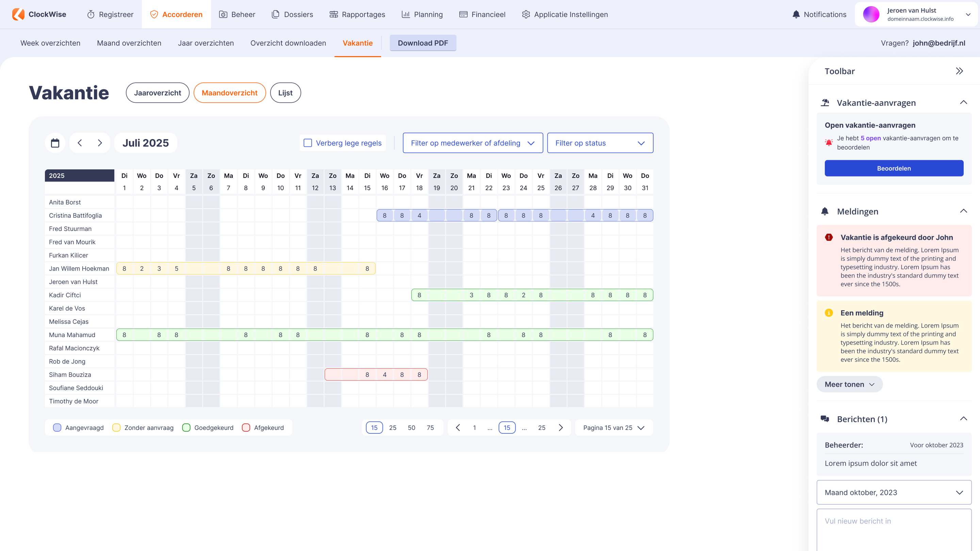Collapse the Toolbar with double-chevron icon
Image resolution: width=980 pixels, height=551 pixels.
pyautogui.click(x=959, y=71)
